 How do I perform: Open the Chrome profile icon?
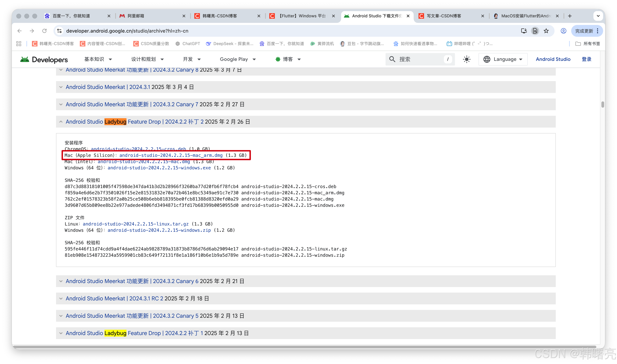click(x=563, y=31)
